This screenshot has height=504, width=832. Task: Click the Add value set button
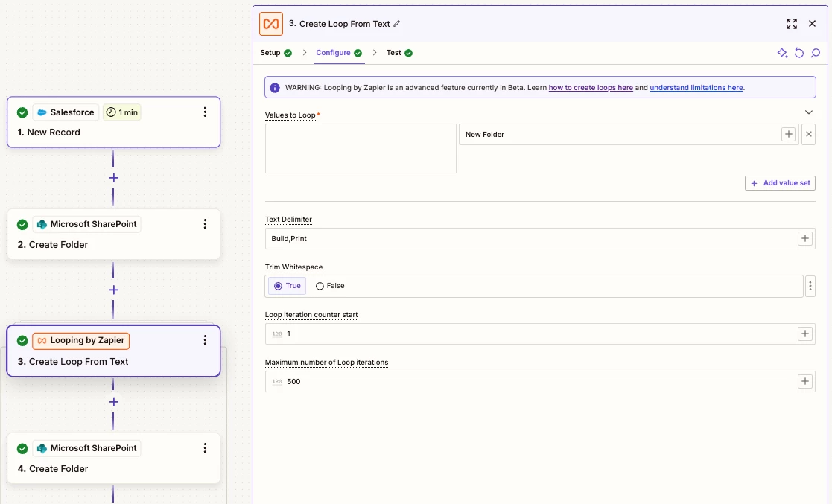tap(780, 183)
